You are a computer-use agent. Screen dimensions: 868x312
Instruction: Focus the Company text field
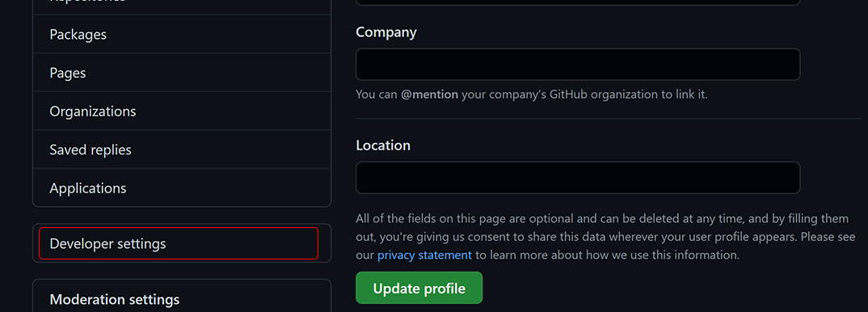[x=578, y=64]
